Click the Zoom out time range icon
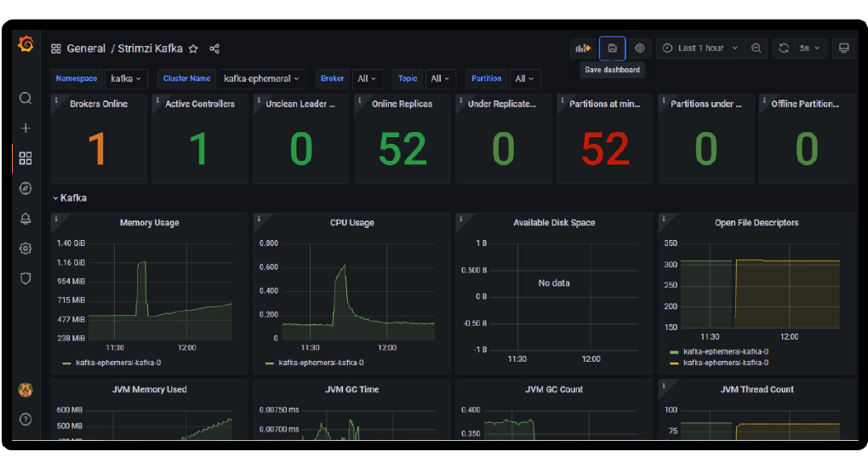Image resolution: width=868 pixels, height=463 pixels. (x=756, y=49)
